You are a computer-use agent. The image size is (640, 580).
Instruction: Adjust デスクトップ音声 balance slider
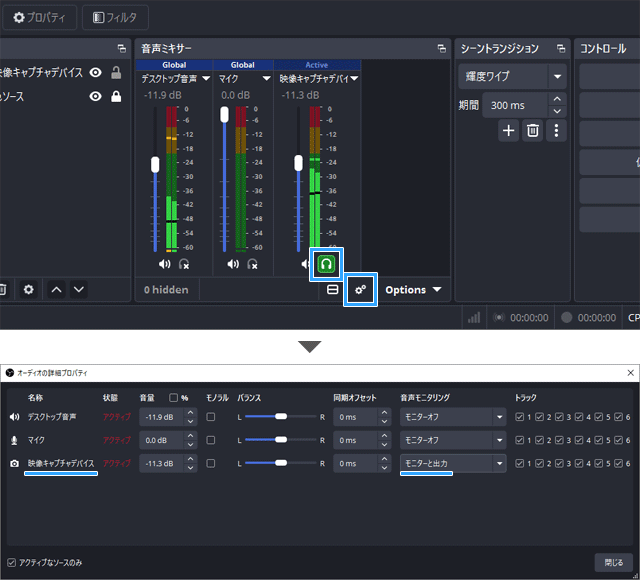[x=281, y=416]
